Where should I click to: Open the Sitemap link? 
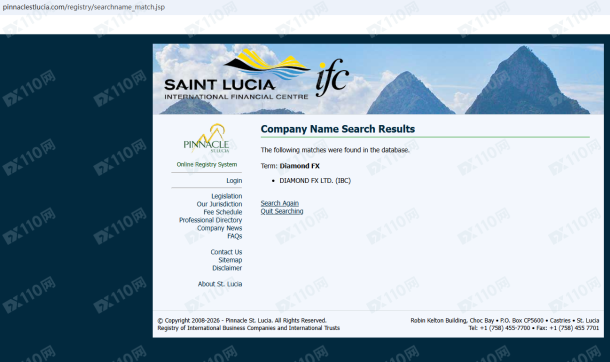tap(230, 260)
